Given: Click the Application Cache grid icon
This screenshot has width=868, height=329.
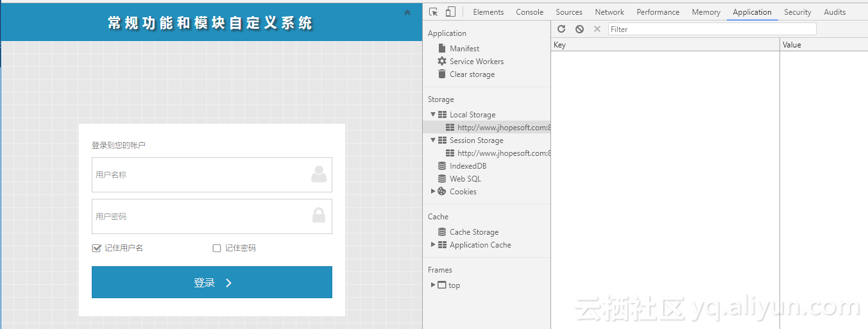Looking at the screenshot, I should 442,244.
